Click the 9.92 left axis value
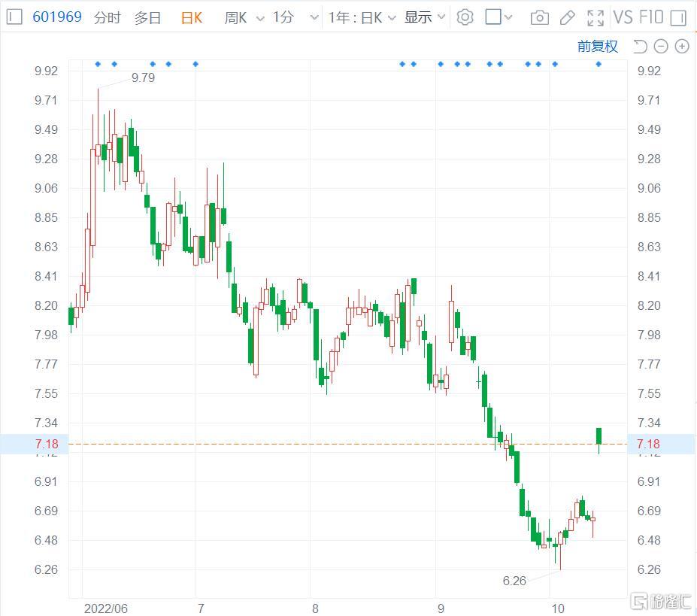 tap(46, 71)
